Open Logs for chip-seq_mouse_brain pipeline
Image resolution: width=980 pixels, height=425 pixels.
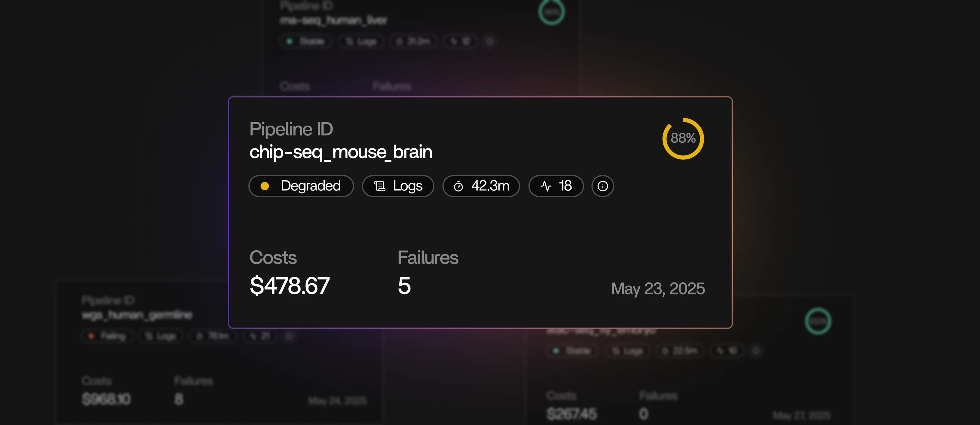tap(398, 186)
